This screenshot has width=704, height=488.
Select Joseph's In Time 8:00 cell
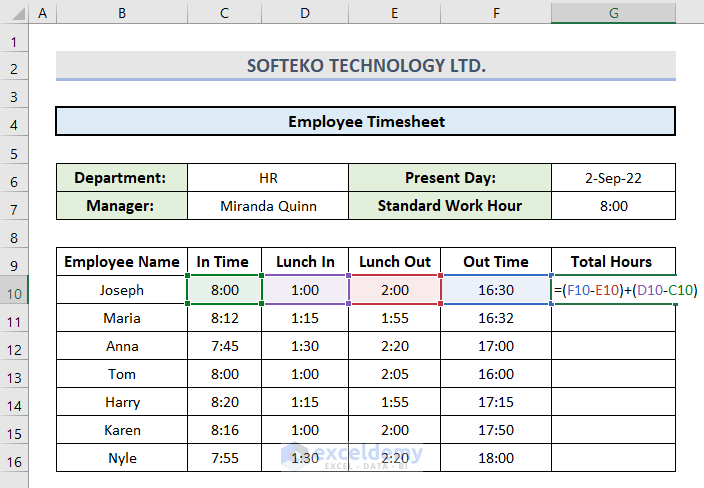224,290
